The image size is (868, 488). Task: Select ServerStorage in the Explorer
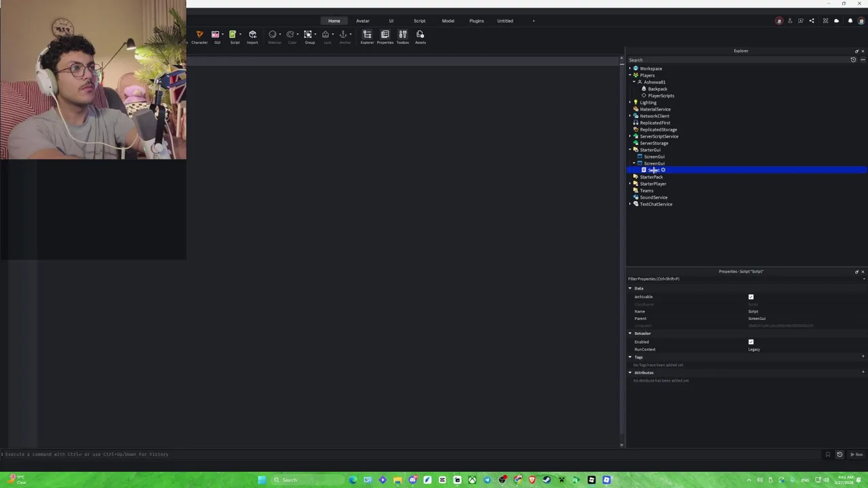(x=654, y=143)
